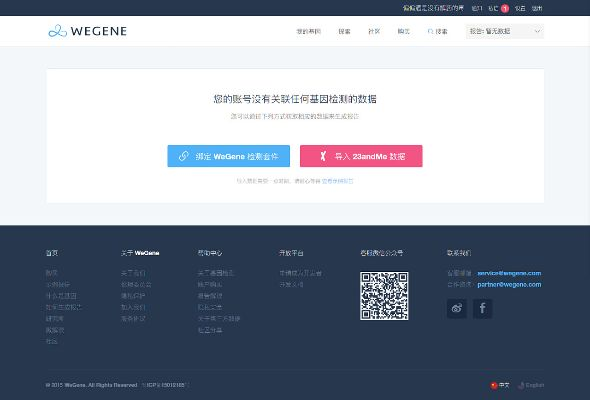Click the magnifier icon beside 搜索
590x400 pixels.
pyautogui.click(x=430, y=32)
